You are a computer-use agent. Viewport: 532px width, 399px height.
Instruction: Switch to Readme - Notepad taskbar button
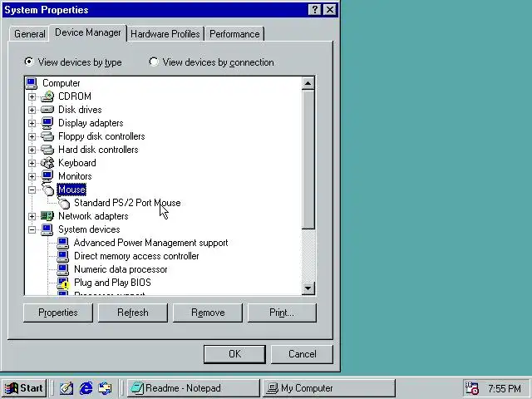click(x=194, y=388)
